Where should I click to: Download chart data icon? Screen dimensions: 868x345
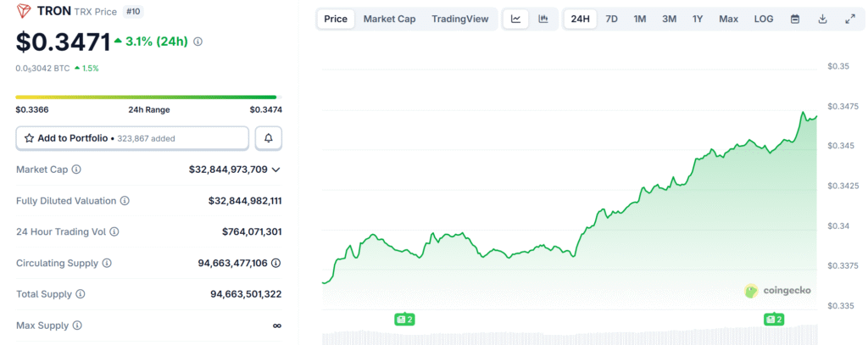coord(822,19)
